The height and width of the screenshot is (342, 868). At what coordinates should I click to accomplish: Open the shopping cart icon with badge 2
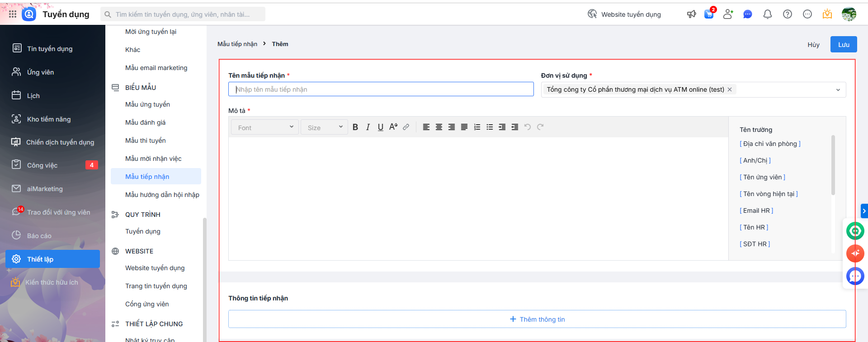coord(709,14)
